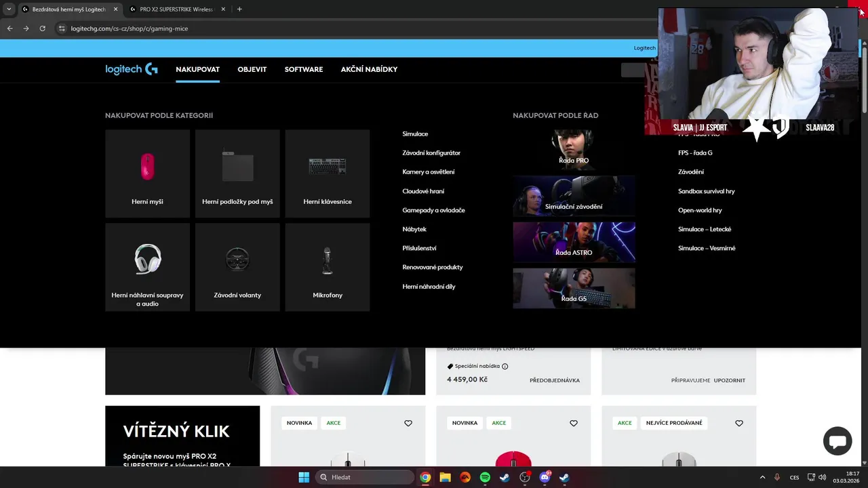Favorite the Nejvíce prodávané product card
868x488 pixels.
[x=739, y=423]
